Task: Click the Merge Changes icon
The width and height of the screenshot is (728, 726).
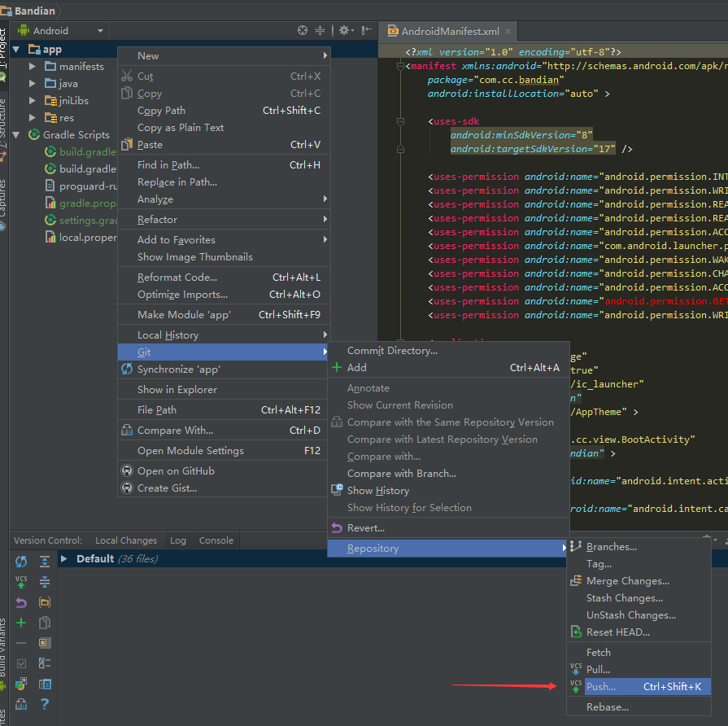Action: coord(576,580)
